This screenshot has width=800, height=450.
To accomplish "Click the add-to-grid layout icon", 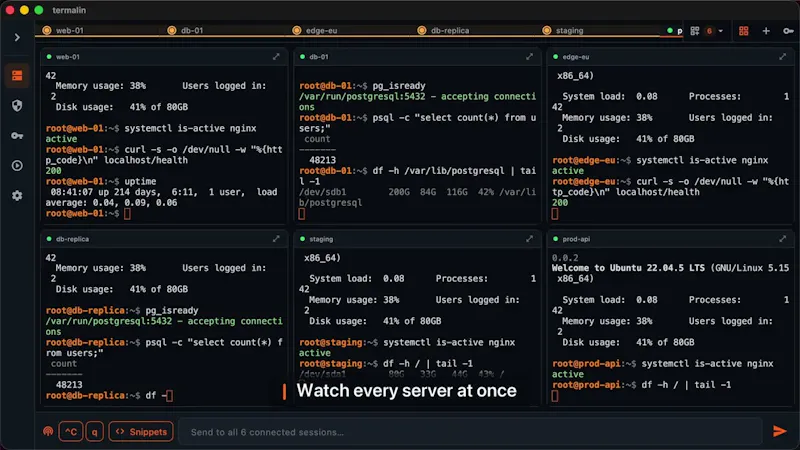I will (695, 31).
